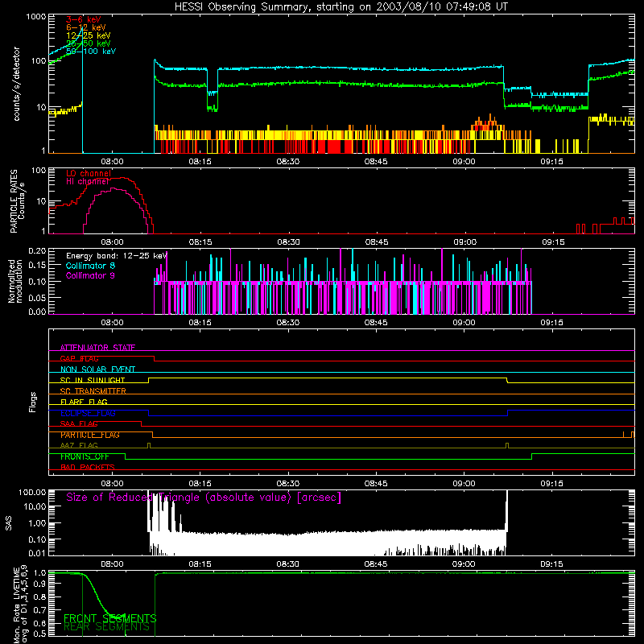The width and height of the screenshot is (644, 644).
Task: Click the '0.15' tick on the modulation axis
Action: point(37,266)
